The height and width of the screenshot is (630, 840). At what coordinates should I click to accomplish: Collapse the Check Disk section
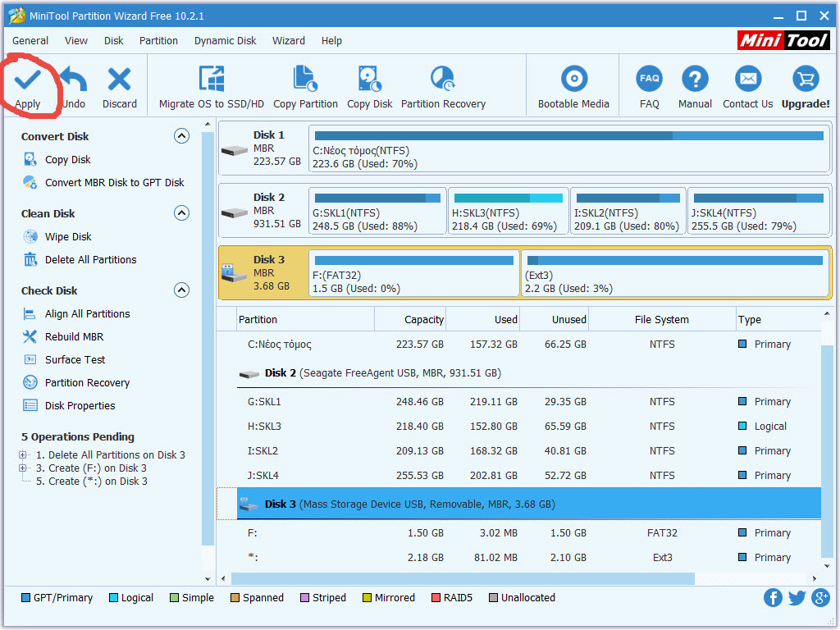pyautogui.click(x=181, y=290)
